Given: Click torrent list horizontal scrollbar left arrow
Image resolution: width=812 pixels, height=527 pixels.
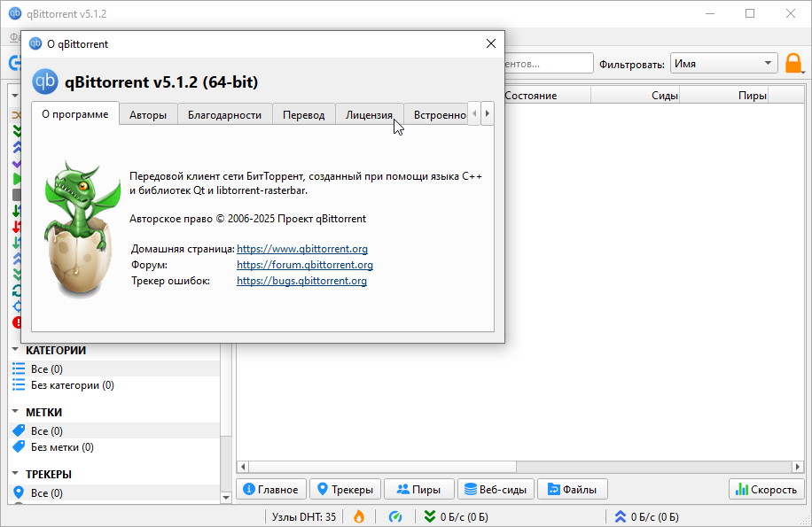Looking at the screenshot, I should click(243, 467).
